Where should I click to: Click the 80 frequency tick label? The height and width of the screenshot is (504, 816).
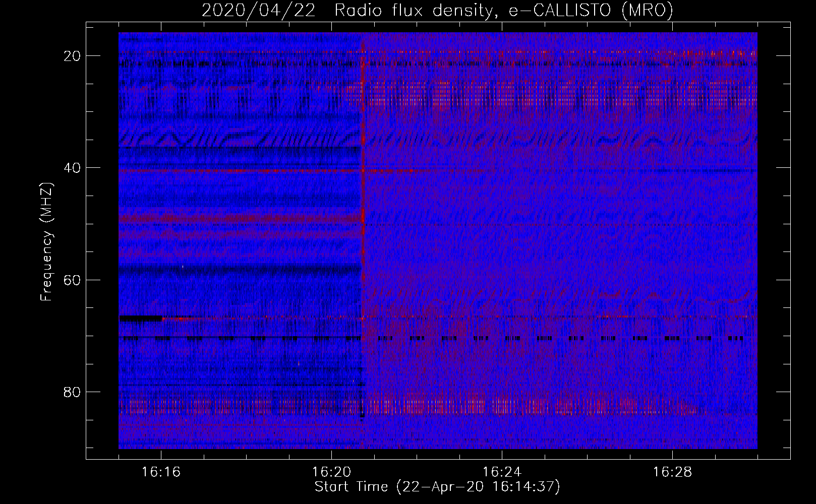point(72,392)
